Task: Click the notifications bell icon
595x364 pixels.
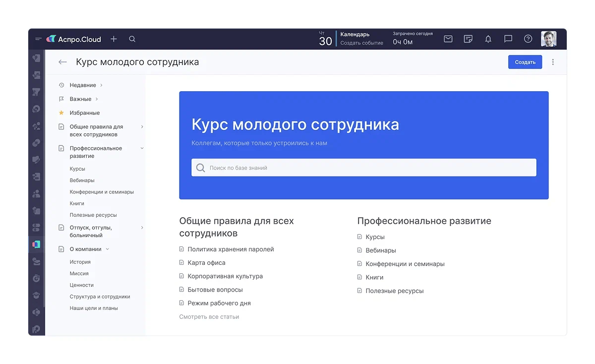Action: pyautogui.click(x=488, y=39)
